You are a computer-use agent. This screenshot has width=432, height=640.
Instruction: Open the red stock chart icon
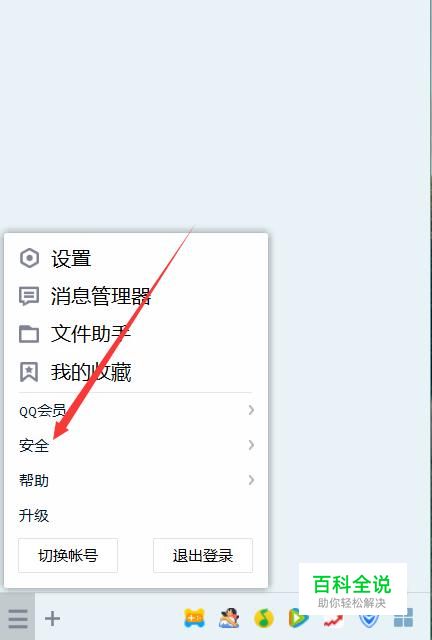pyautogui.click(x=333, y=620)
